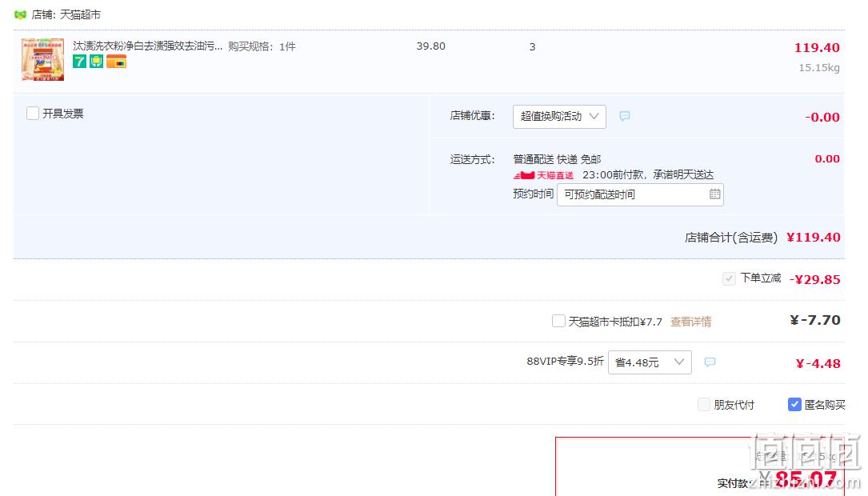Screen dimensions: 868x496
Task: Click the orange card payment badge icon
Action: (116, 61)
